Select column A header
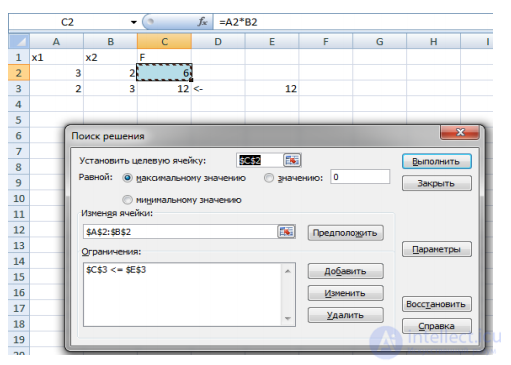511x365 pixels. click(x=56, y=41)
